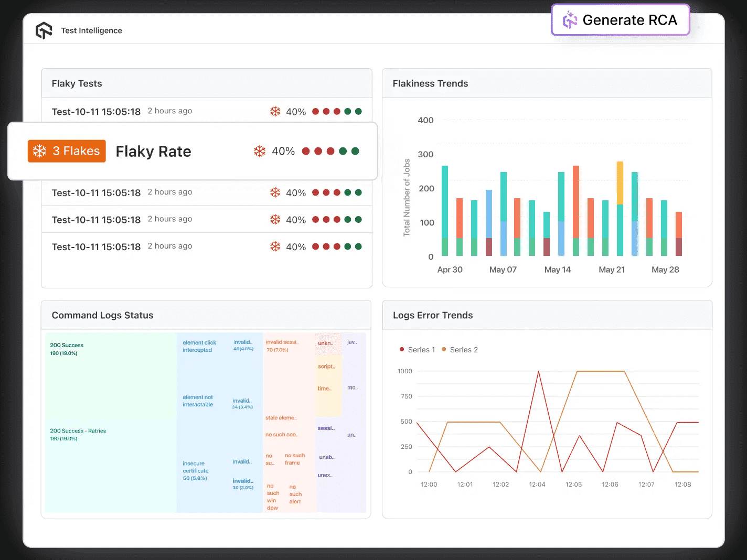Click the Generate RCA button
The image size is (747, 560).
(620, 20)
